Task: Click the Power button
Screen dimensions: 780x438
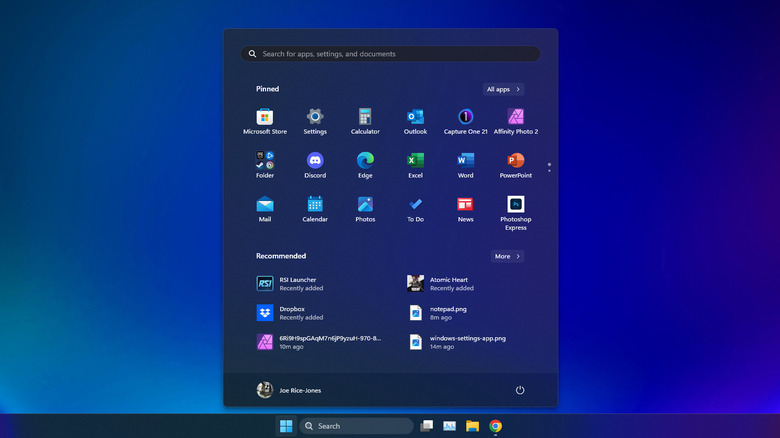Action: point(520,390)
